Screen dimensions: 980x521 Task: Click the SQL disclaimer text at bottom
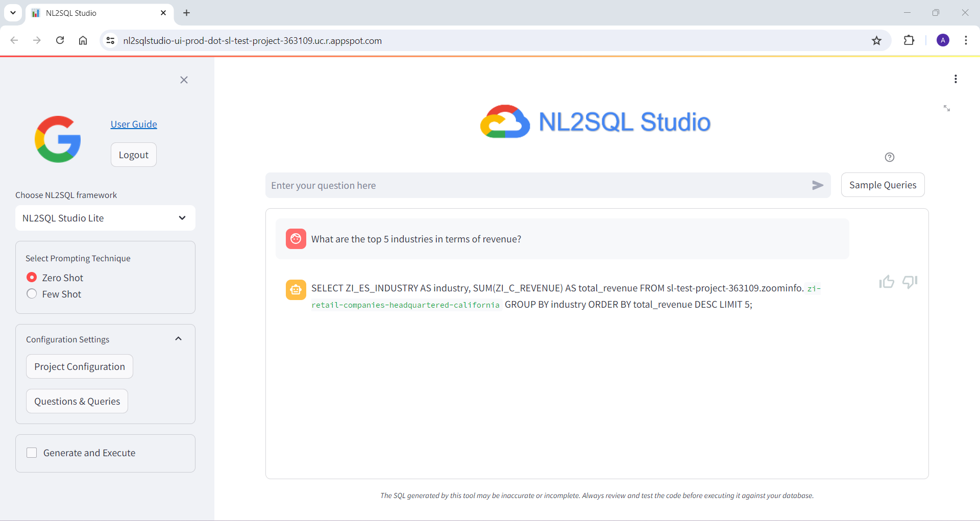(597, 495)
